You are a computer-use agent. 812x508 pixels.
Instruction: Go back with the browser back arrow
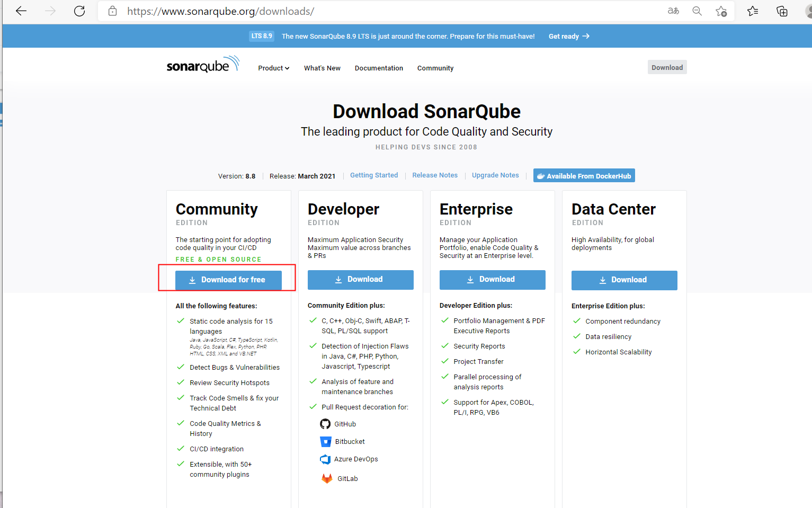[x=21, y=11]
